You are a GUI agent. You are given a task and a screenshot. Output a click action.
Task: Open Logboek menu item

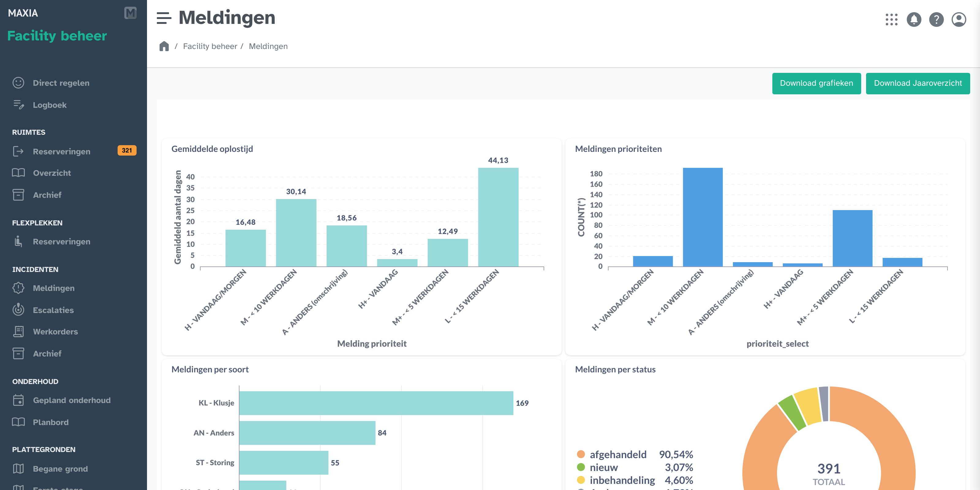click(x=50, y=105)
